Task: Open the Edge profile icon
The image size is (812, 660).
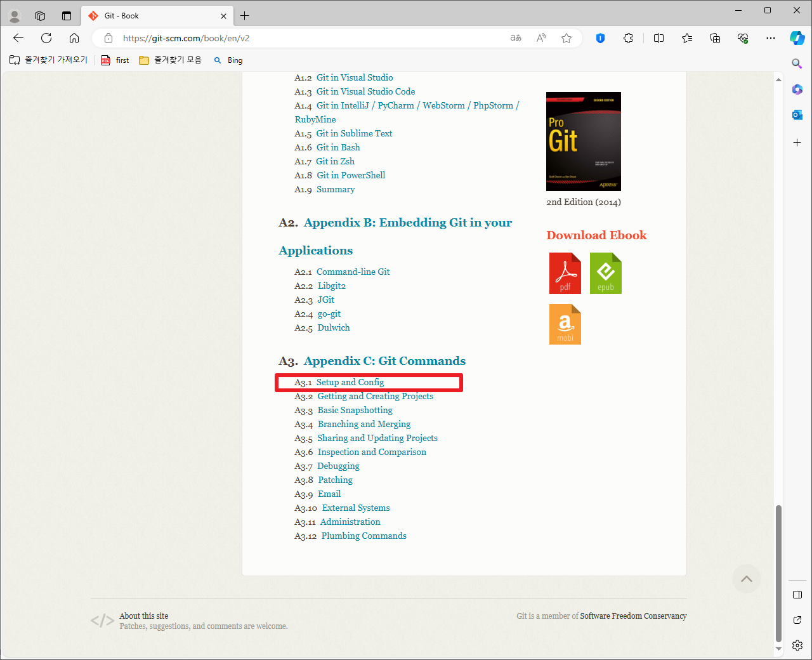Action: coord(15,16)
